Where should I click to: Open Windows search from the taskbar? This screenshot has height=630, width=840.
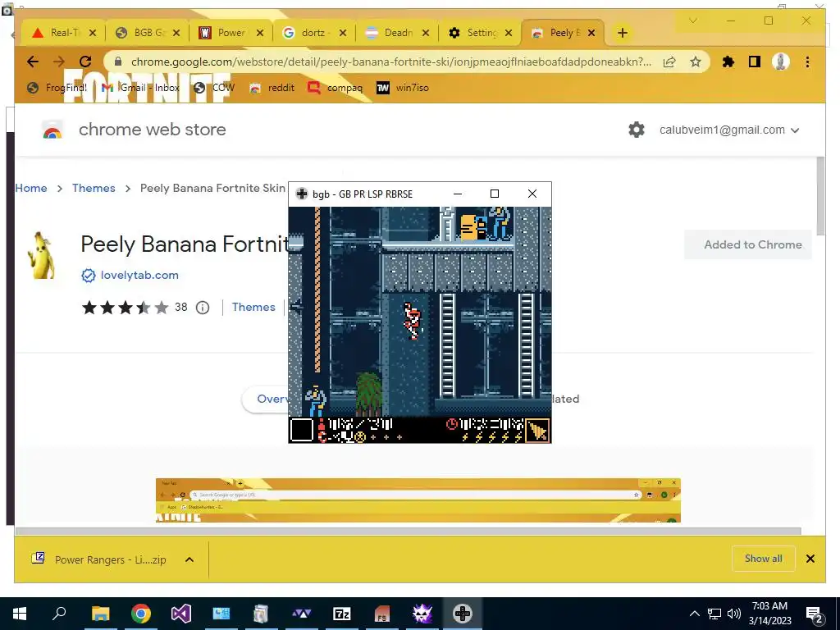coord(59,614)
